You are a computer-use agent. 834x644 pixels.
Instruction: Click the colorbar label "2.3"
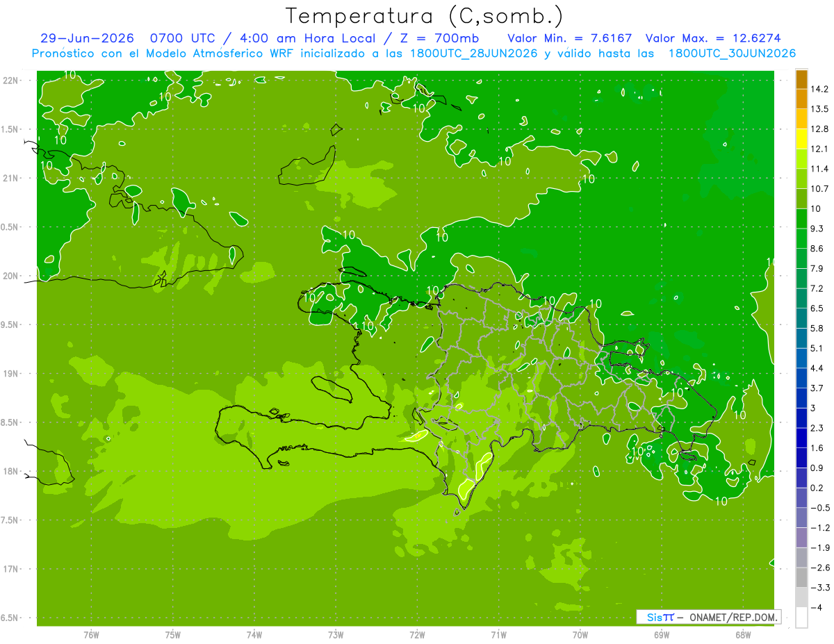(x=817, y=428)
